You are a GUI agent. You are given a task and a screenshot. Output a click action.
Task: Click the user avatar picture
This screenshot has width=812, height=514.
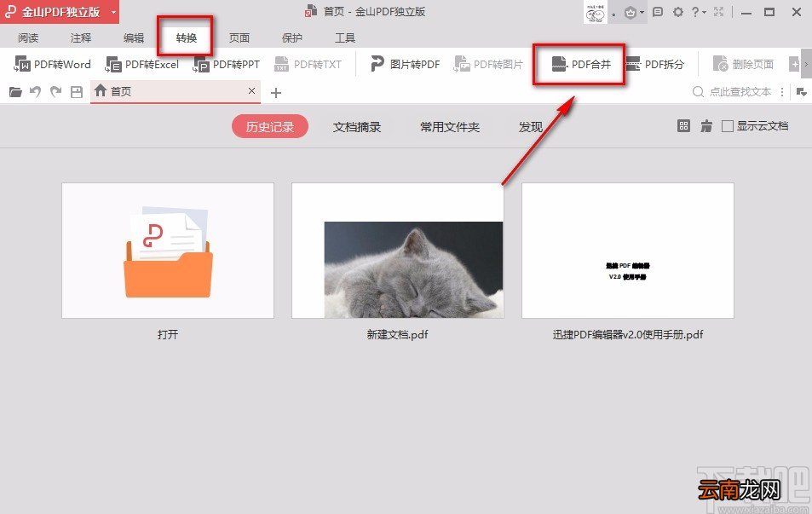(x=596, y=12)
